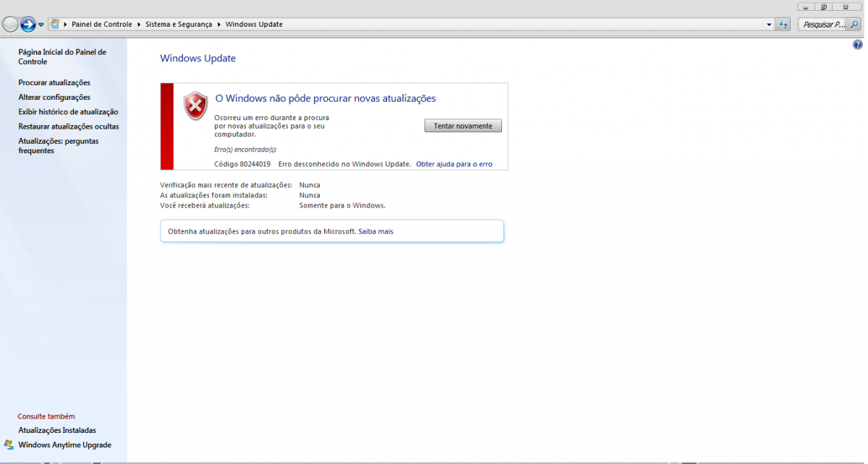Click the red error shield icon
Screen dimensions: 868x464
pyautogui.click(x=196, y=106)
